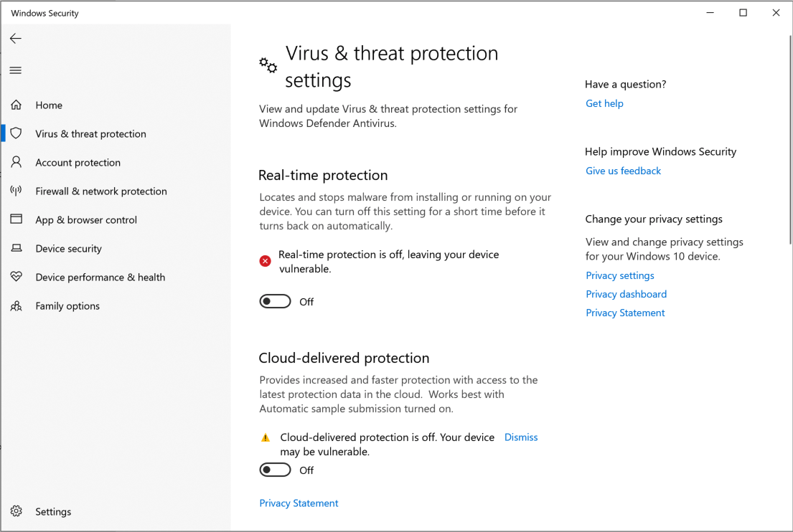The width and height of the screenshot is (793, 532).
Task: Click the Firewall & network antenna icon
Action: [x=16, y=191]
